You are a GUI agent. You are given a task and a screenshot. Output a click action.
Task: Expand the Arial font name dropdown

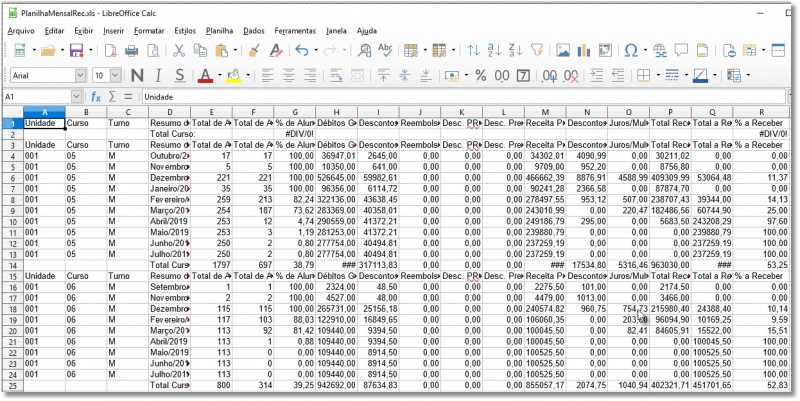81,75
